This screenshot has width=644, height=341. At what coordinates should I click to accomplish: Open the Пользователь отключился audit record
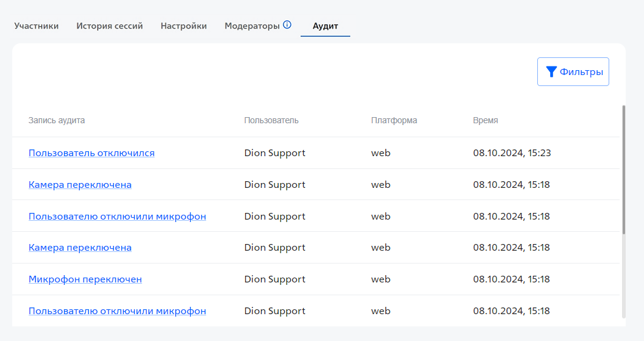(91, 153)
